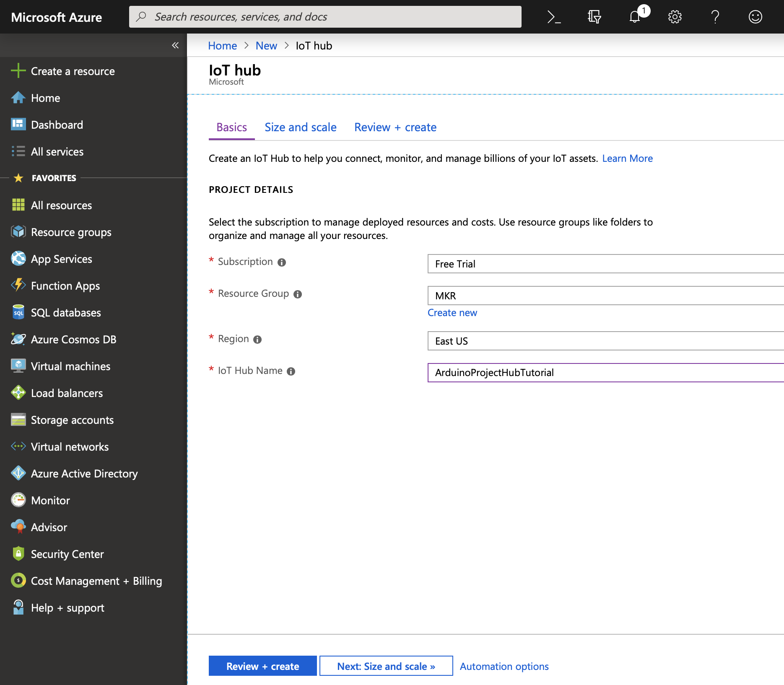Select Function Apps in sidebar

(65, 285)
